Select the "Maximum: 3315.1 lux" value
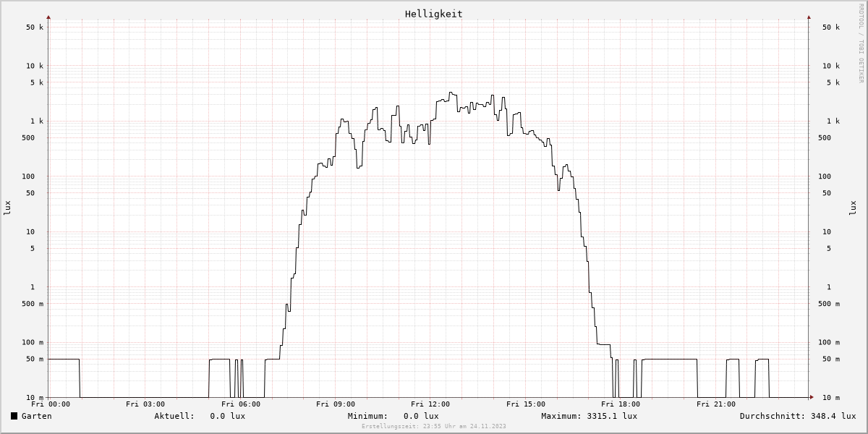868x434 pixels. tap(589, 416)
